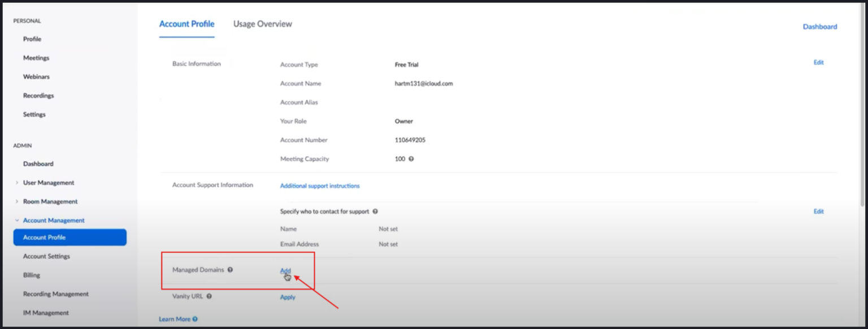Image resolution: width=868 pixels, height=329 pixels.
Task: Open Billing in sidebar
Action: pyautogui.click(x=32, y=275)
